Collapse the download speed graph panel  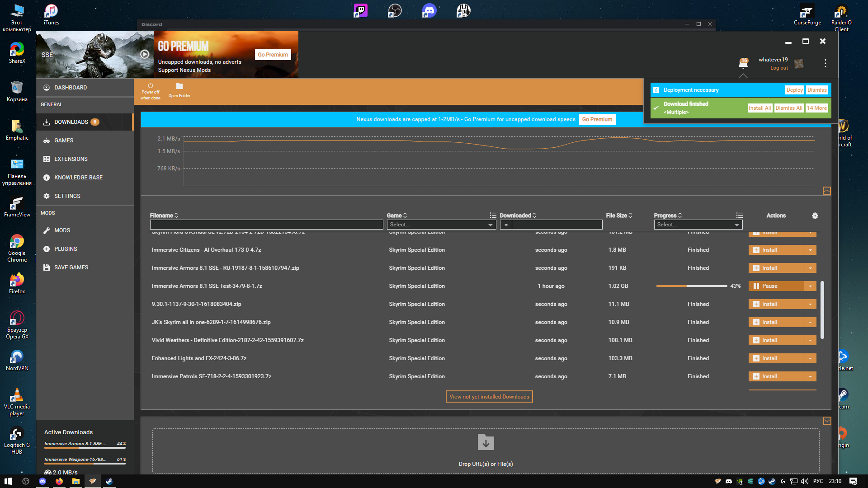coord(826,191)
